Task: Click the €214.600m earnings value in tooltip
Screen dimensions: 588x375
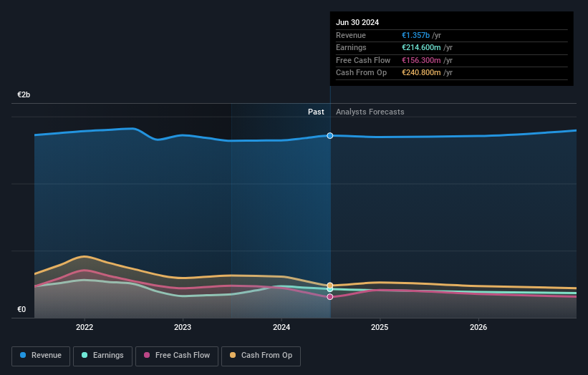Action: click(421, 47)
